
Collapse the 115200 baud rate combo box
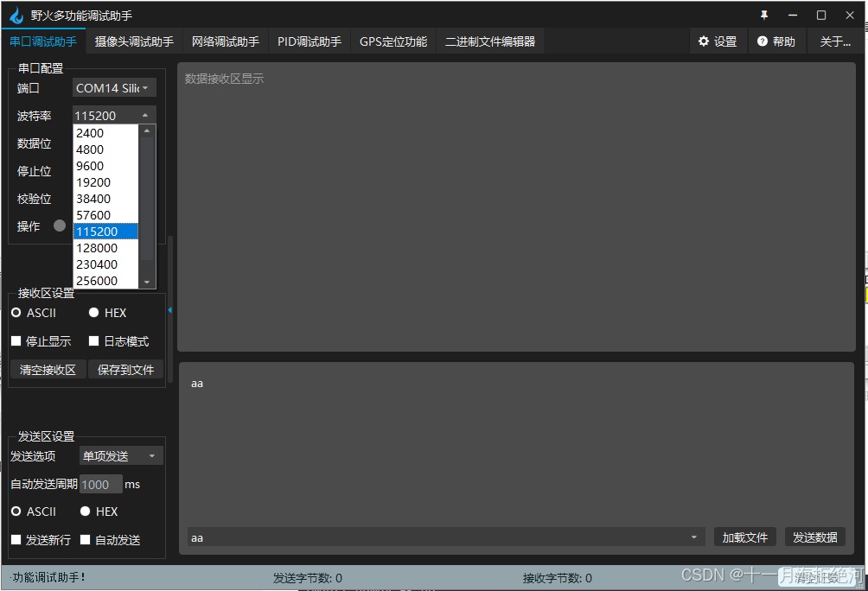[x=114, y=115]
